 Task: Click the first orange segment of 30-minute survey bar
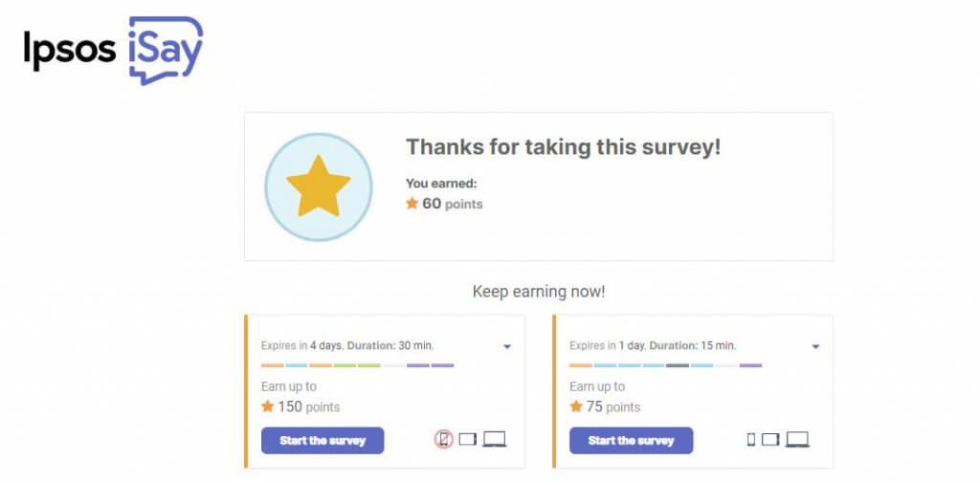point(272,365)
